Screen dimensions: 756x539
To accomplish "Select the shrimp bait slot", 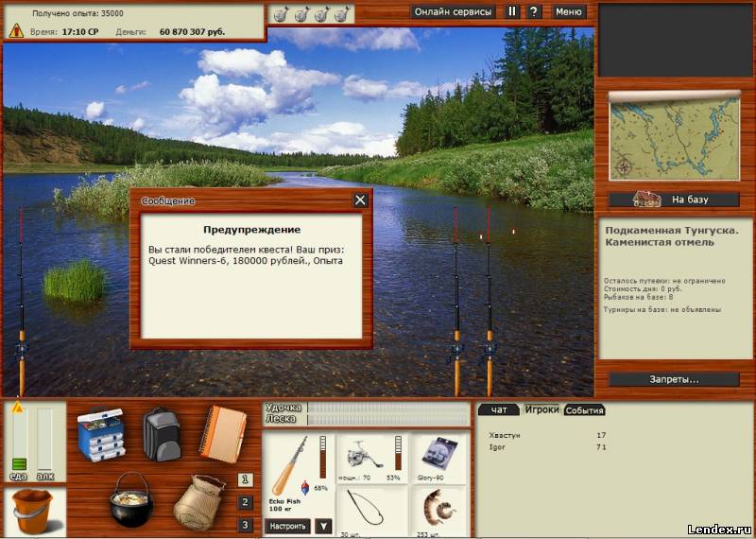I will 439,512.
